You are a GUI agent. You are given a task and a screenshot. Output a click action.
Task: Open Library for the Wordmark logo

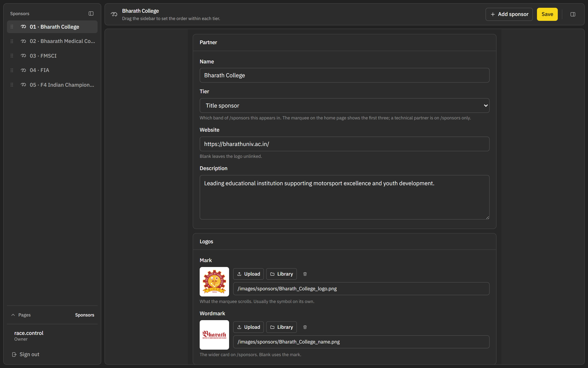pos(281,327)
